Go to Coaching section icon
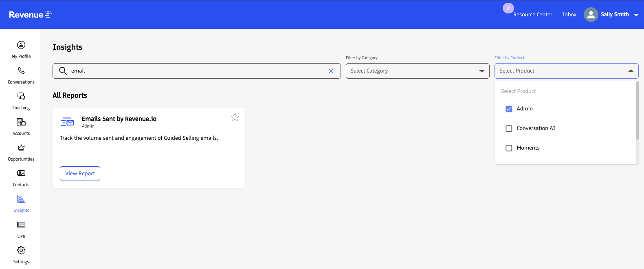This screenshot has height=269, width=644. click(x=21, y=96)
